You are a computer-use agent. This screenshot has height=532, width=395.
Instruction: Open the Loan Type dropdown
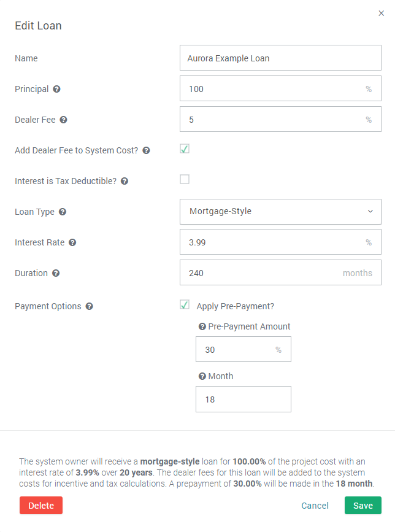tap(280, 212)
